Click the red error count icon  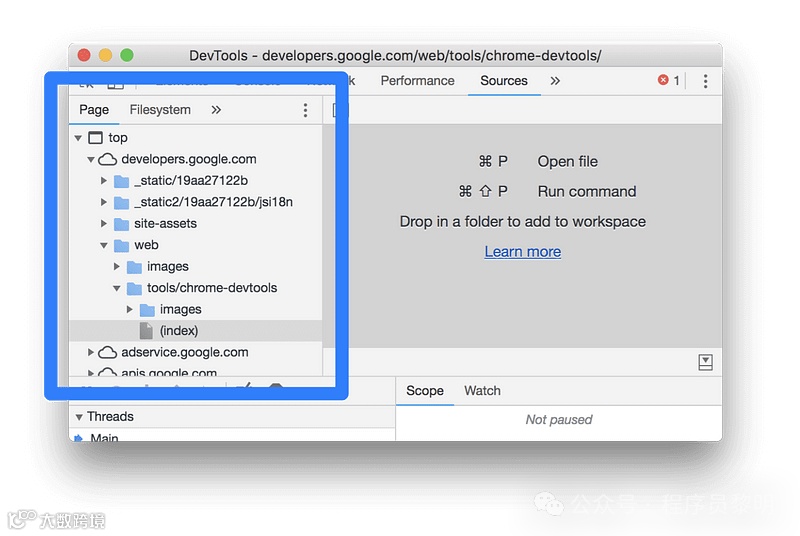pos(663,80)
